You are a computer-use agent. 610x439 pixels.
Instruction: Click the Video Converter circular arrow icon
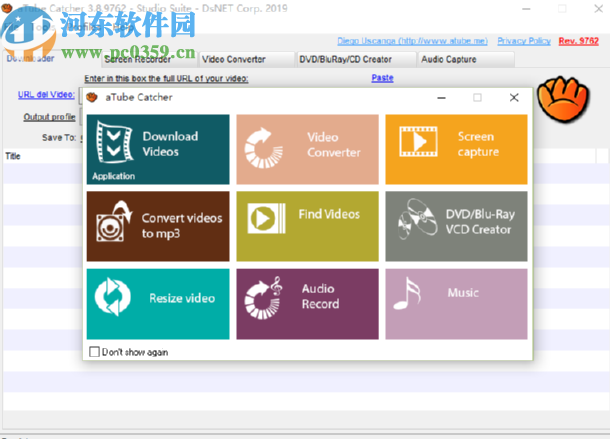tap(263, 148)
